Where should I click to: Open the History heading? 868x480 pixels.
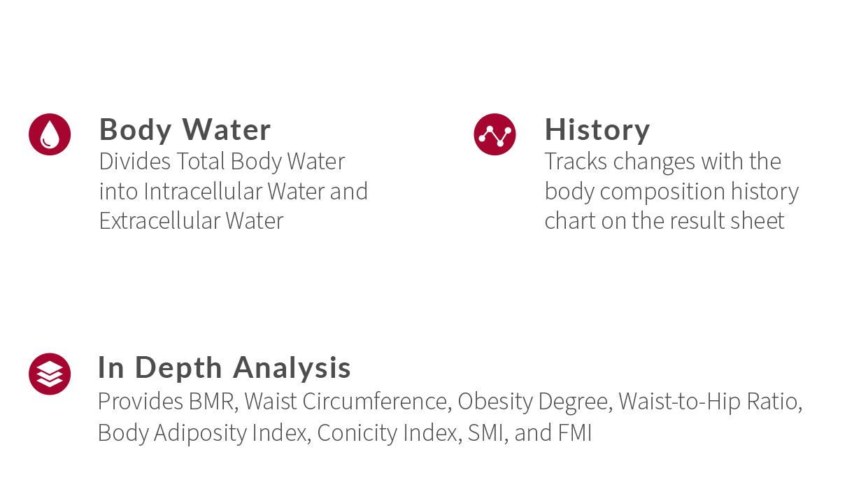[x=597, y=129]
